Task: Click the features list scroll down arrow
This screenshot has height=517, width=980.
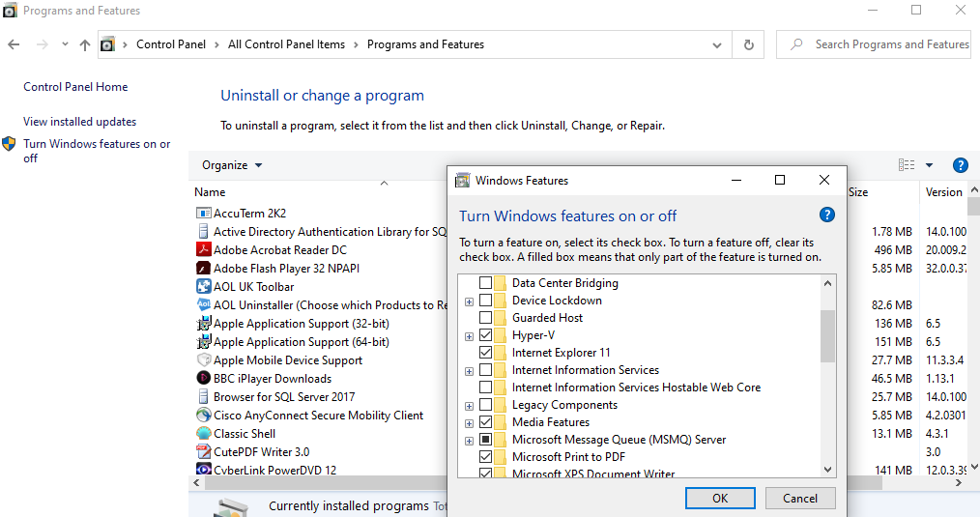Action: (x=827, y=470)
